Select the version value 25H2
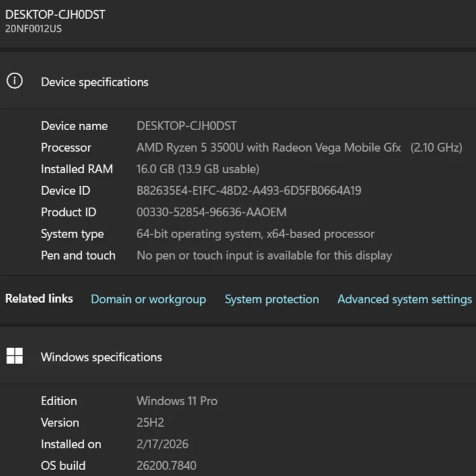 click(150, 423)
